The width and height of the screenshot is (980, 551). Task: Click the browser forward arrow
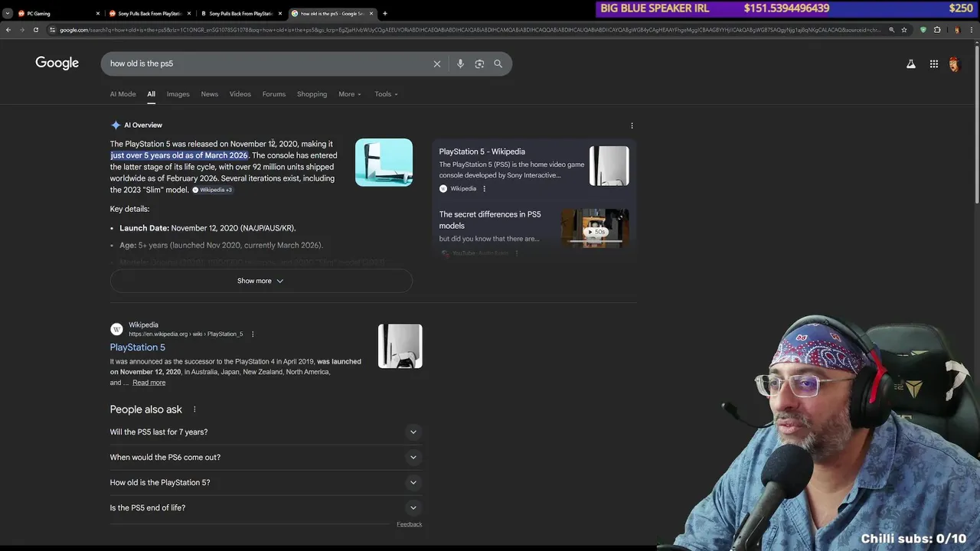point(22,30)
